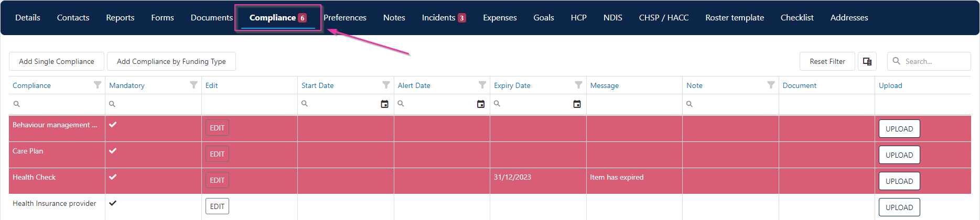The height and width of the screenshot is (220, 980).
Task: Focus the Search box
Action: point(929,61)
